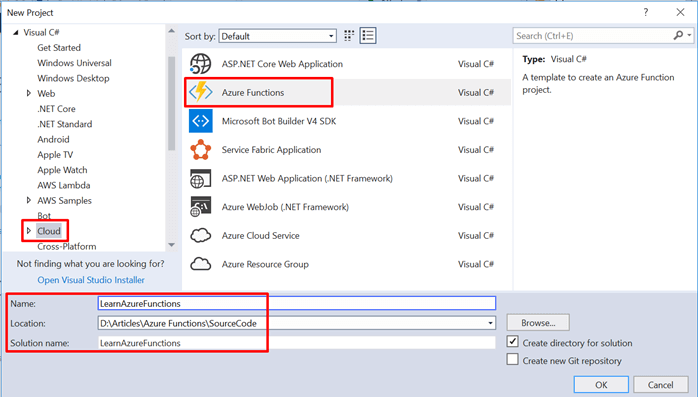
Task: Close the New Project dialog
Action: pos(680,12)
